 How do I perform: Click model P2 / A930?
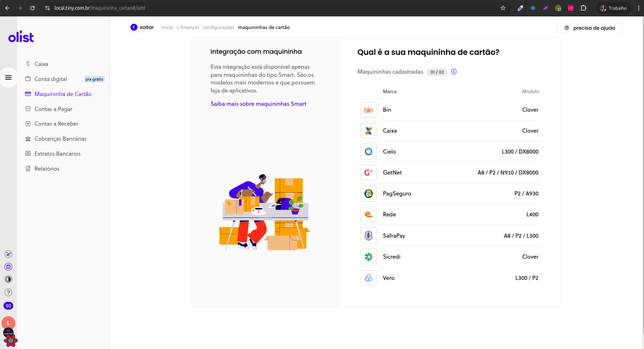[526, 193]
